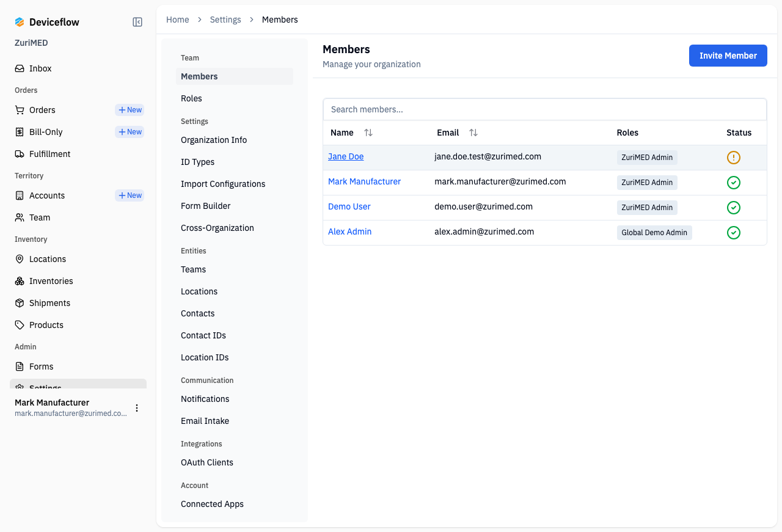This screenshot has height=532, width=782.
Task: Open Email Intake settings
Action: 235,421
